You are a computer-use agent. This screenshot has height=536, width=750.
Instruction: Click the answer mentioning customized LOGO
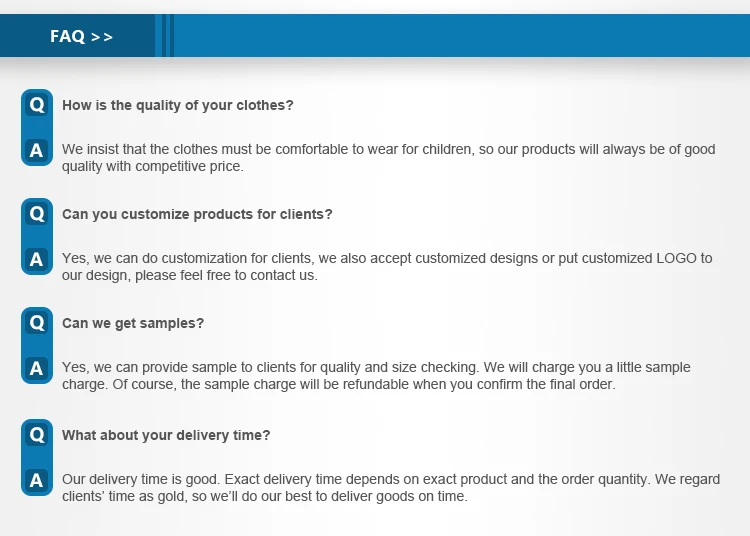click(387, 267)
